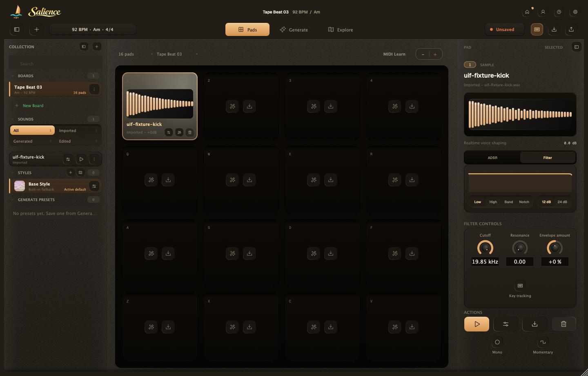Preview the uif-fixture-kick sound in list
This screenshot has height=376, width=588.
pos(81,159)
